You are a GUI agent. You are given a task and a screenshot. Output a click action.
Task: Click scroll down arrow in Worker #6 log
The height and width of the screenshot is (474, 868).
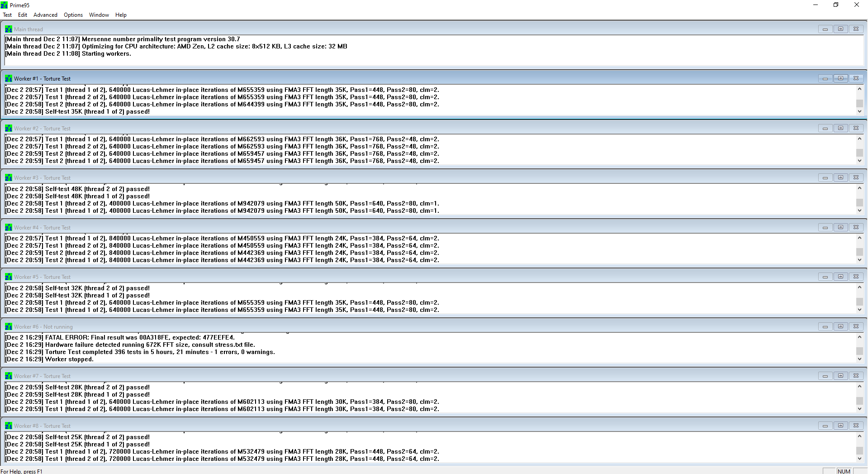859,359
